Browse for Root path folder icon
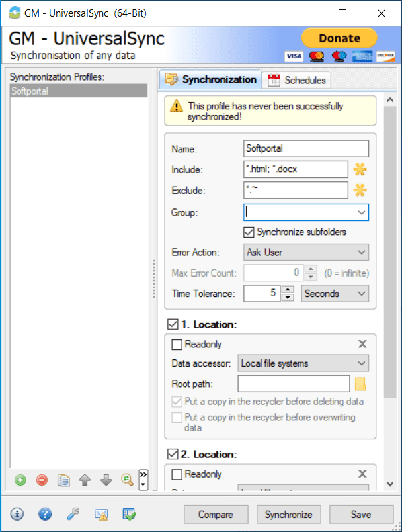Screen dimensions: 402x532 [x=360, y=384]
